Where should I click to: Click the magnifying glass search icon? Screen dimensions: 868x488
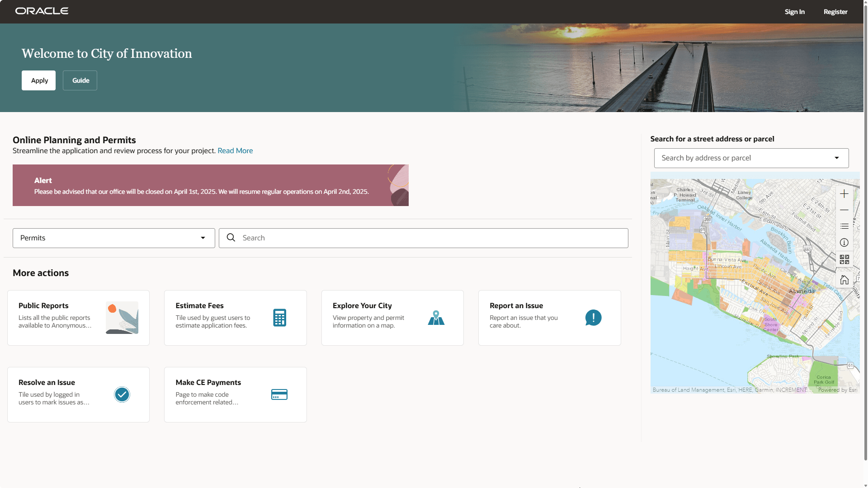[x=231, y=238]
